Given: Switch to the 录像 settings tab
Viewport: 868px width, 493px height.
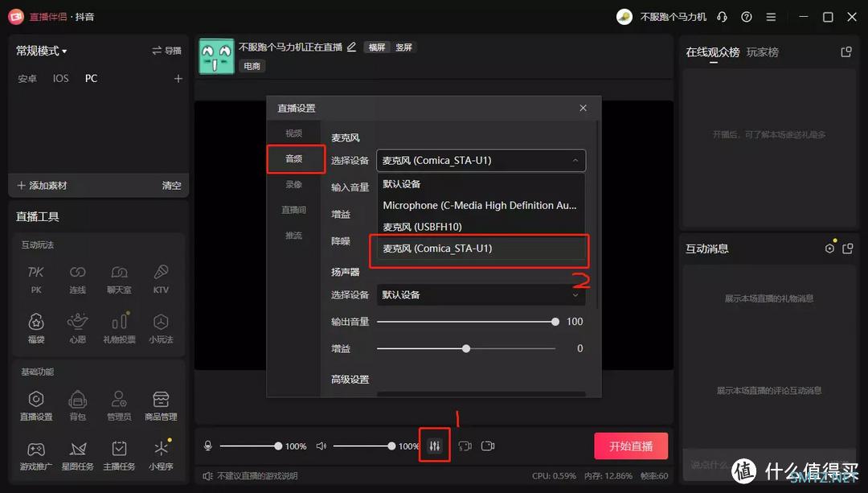Looking at the screenshot, I should click(294, 184).
